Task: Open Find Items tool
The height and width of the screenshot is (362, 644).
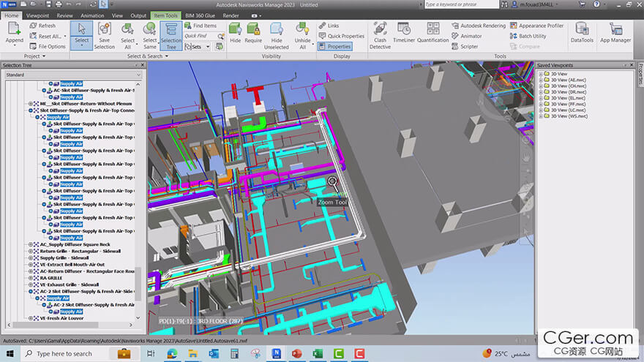Action: tap(201, 26)
